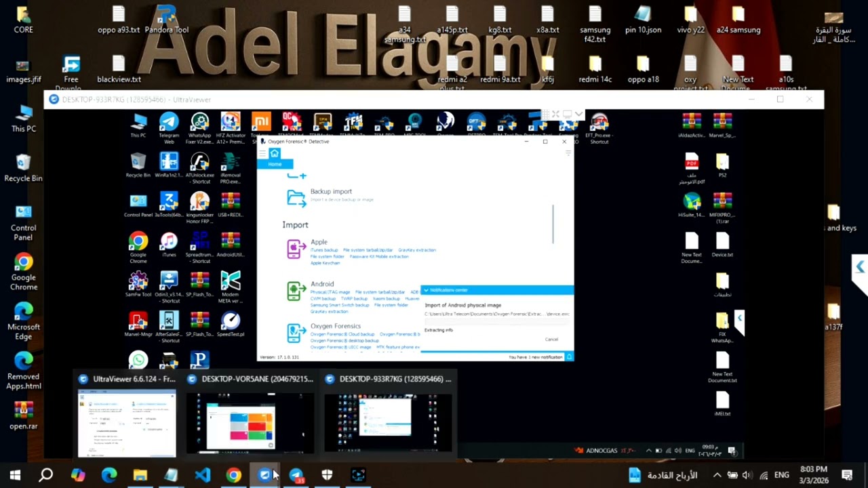Cancel the Android physical image import
The width and height of the screenshot is (868, 488).
point(551,340)
